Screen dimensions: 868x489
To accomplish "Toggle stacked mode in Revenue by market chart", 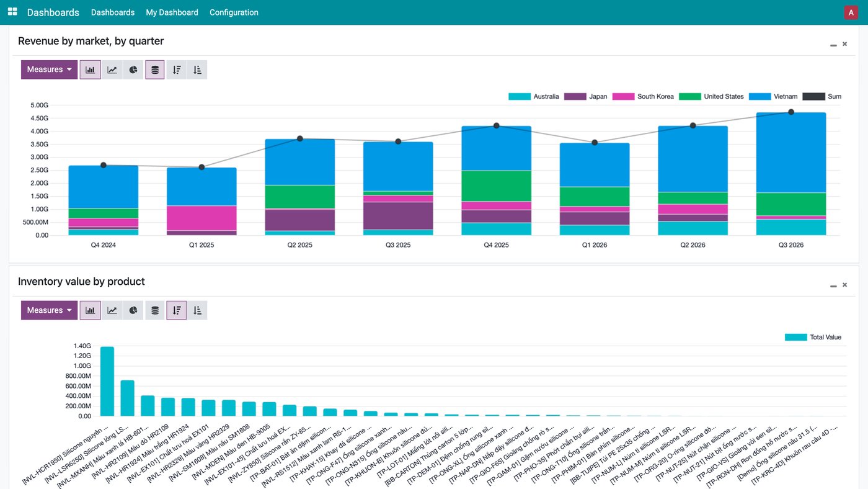I will (x=155, y=70).
